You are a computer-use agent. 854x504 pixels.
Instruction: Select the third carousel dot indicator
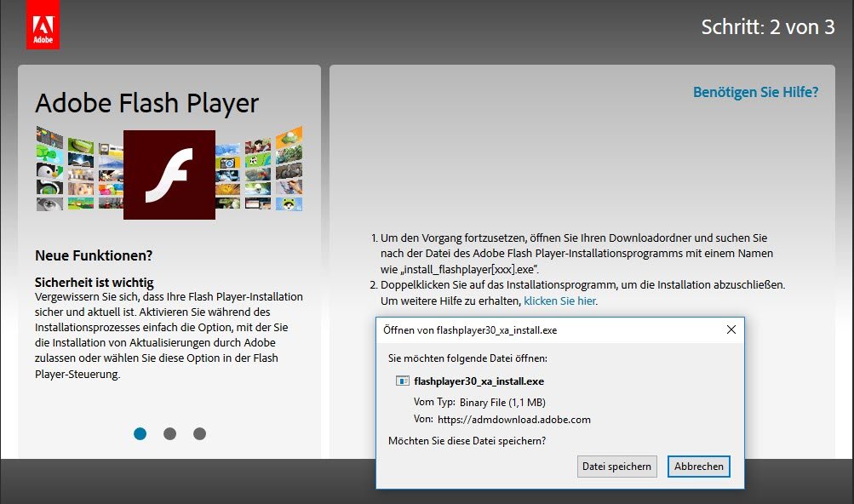[x=200, y=433]
